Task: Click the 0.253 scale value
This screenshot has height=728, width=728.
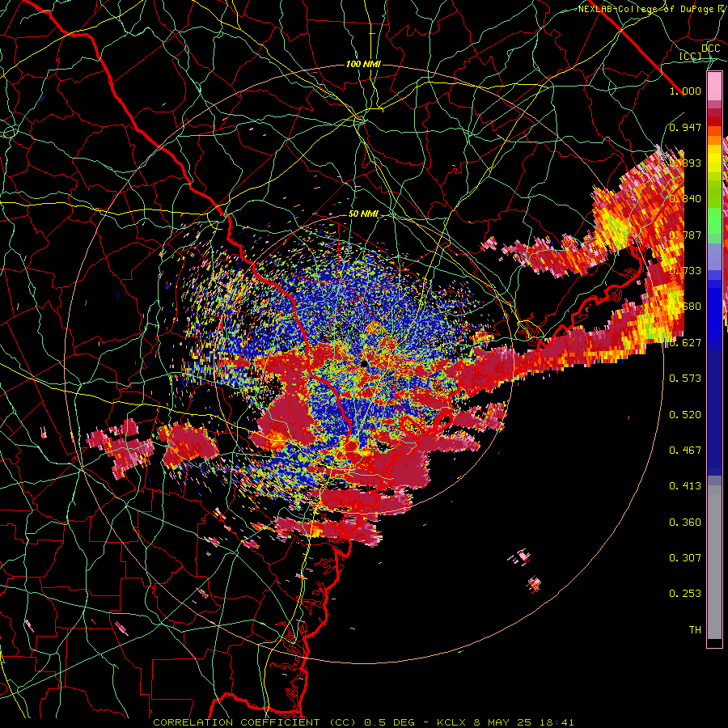Action: coord(685,594)
